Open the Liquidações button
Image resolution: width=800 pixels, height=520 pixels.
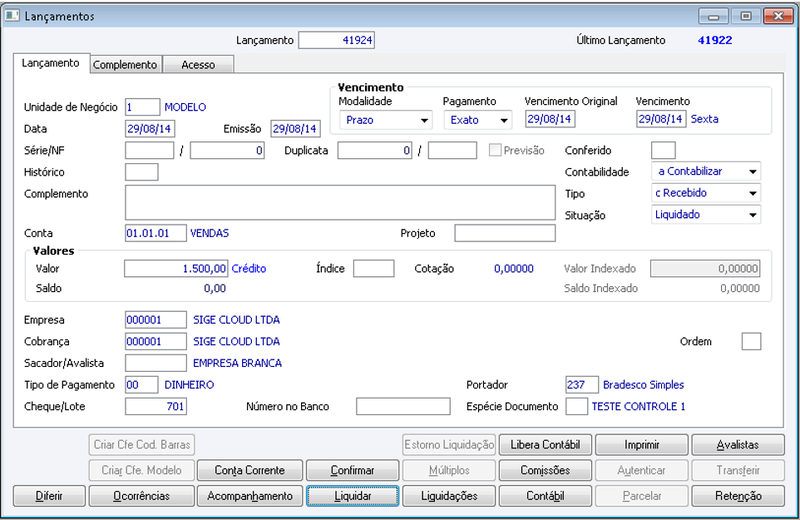click(x=449, y=496)
